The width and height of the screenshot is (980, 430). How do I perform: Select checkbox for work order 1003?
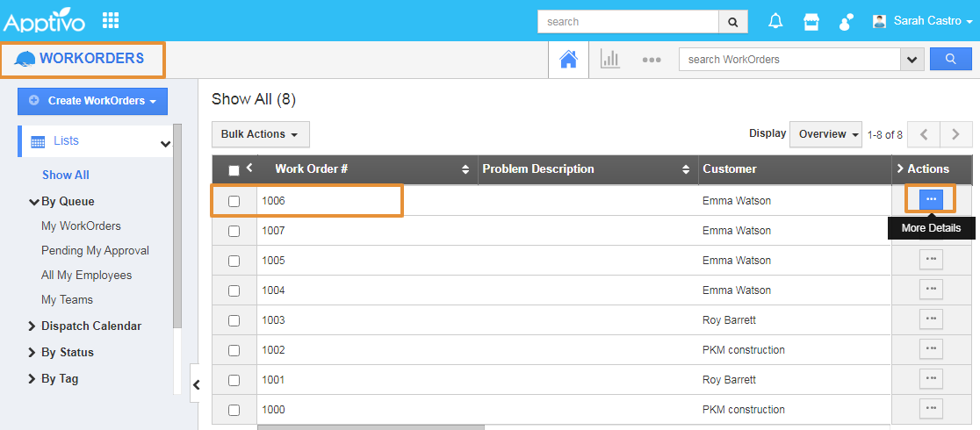pyautogui.click(x=234, y=320)
